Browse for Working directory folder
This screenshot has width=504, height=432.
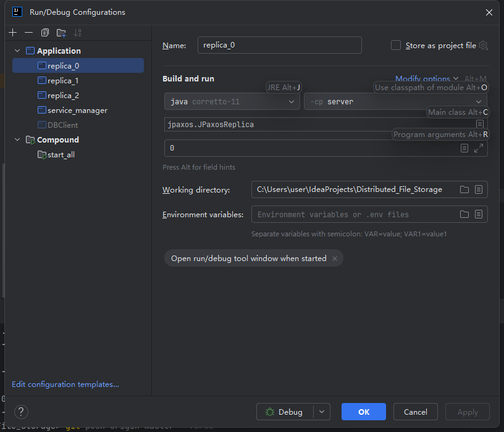464,189
